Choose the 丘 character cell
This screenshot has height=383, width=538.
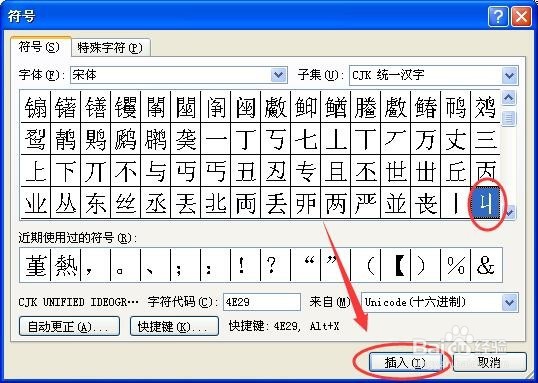pos(456,171)
